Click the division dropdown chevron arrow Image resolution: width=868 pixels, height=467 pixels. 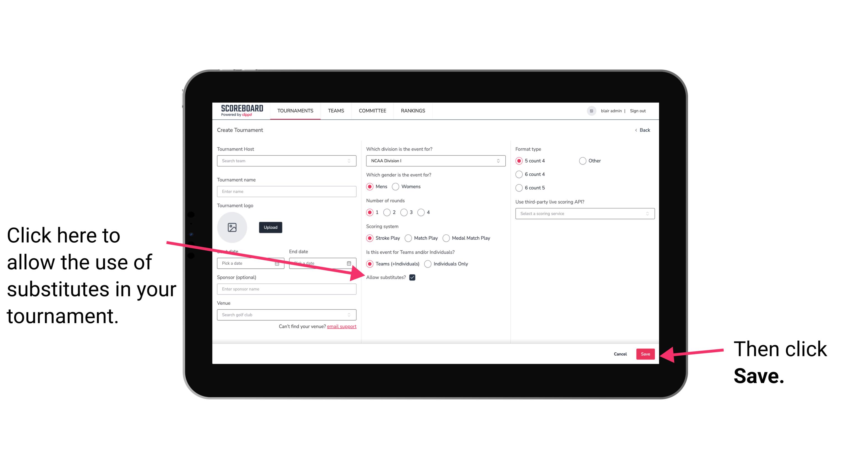coord(500,161)
